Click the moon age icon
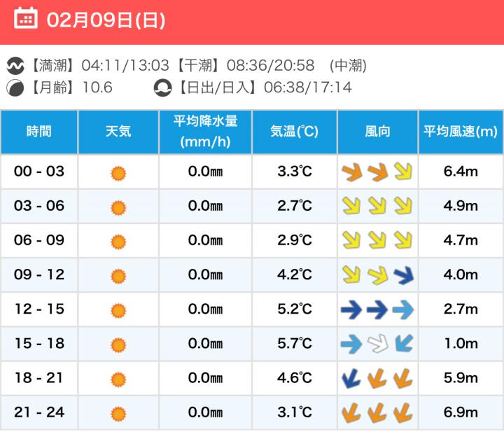This screenshot has width=504, height=432. coord(15,88)
